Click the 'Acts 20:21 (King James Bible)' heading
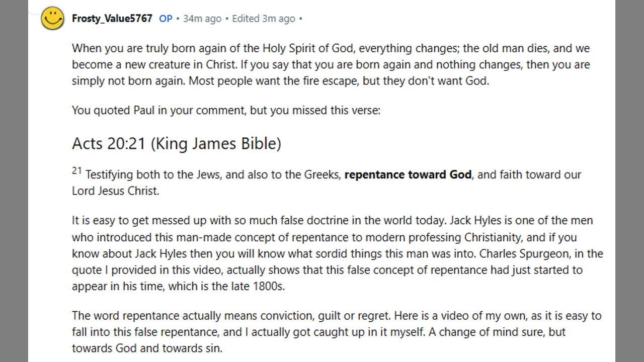 (x=176, y=143)
